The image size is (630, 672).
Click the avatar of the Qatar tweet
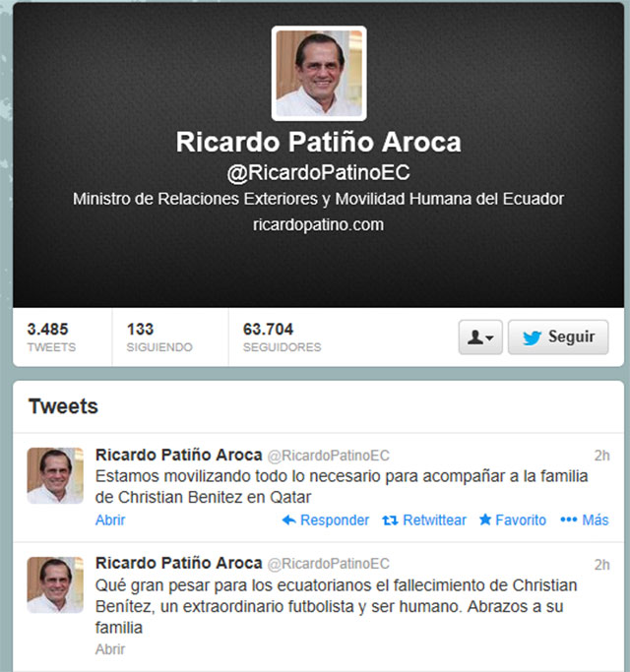click(x=55, y=476)
